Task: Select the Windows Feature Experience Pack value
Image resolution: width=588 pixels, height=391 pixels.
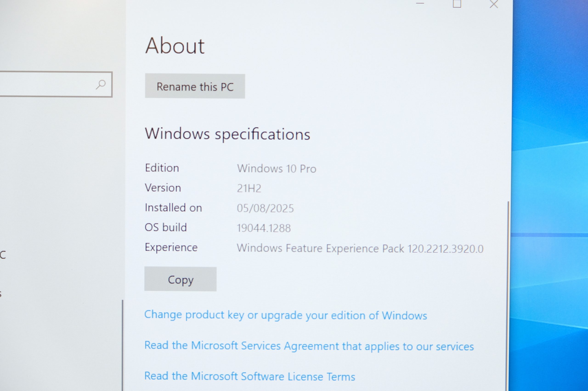Action: tap(360, 248)
